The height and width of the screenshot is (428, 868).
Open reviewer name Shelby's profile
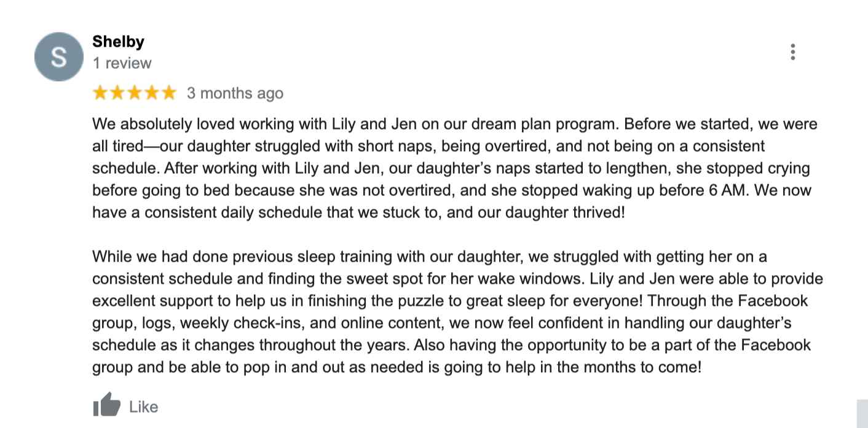(118, 42)
